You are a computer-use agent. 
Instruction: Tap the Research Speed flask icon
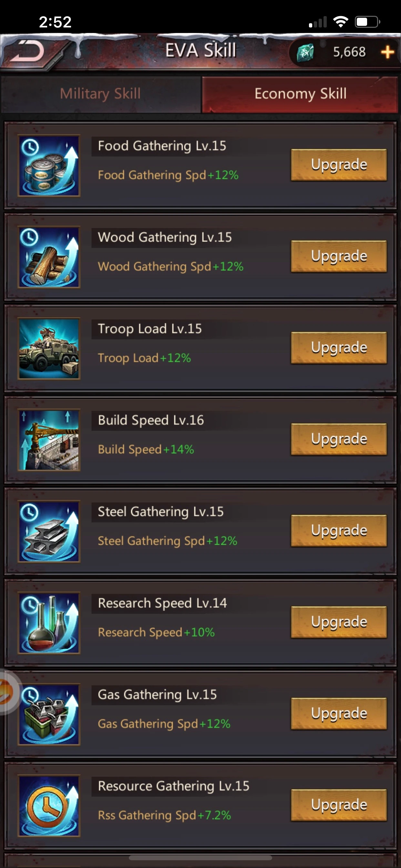tap(49, 623)
